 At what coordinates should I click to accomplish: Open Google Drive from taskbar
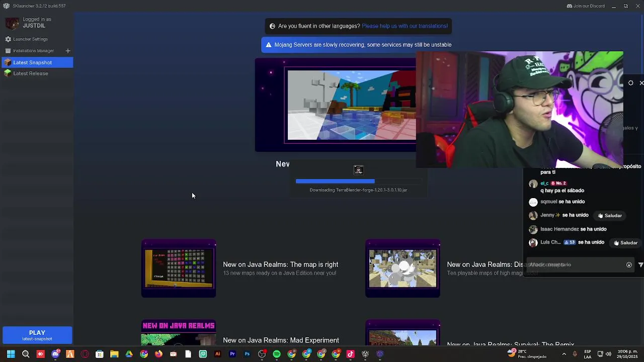[129, 354]
